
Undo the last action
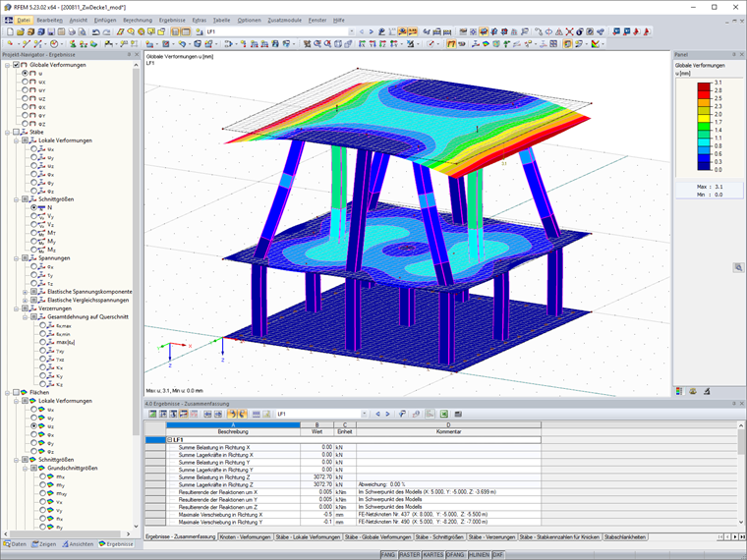pos(95,31)
